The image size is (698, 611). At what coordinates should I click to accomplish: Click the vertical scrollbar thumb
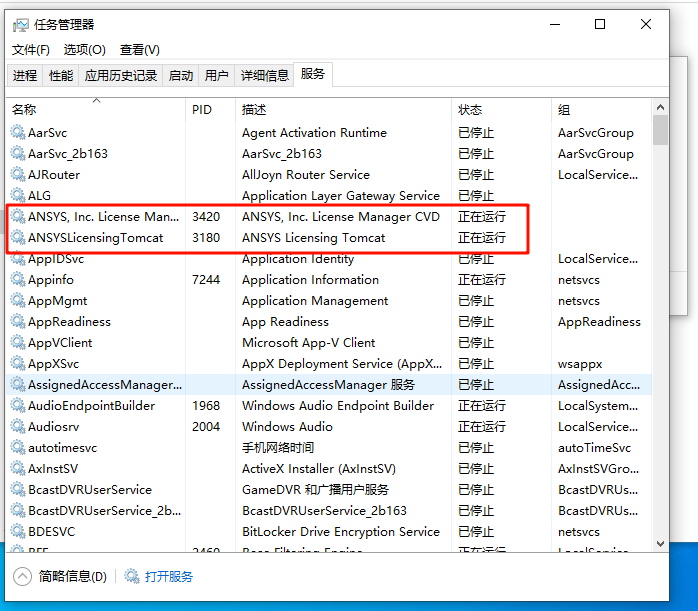click(660, 130)
